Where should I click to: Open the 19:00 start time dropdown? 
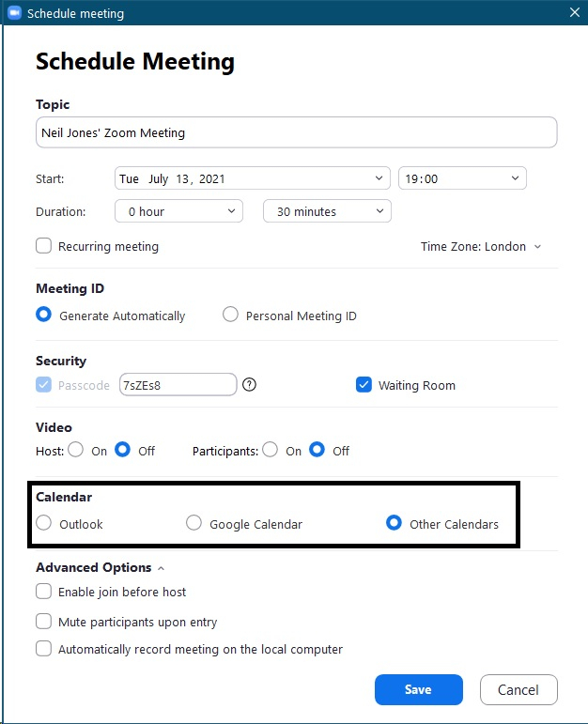462,178
